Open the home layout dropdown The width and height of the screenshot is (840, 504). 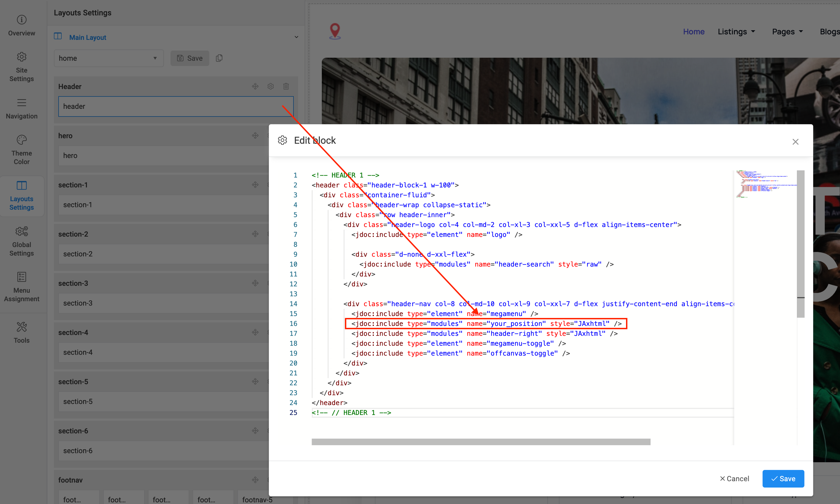pyautogui.click(x=108, y=58)
